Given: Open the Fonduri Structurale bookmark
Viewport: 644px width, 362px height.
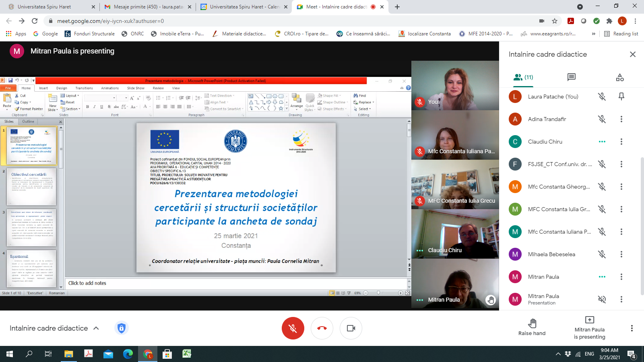Looking at the screenshot, I should pyautogui.click(x=90, y=34).
